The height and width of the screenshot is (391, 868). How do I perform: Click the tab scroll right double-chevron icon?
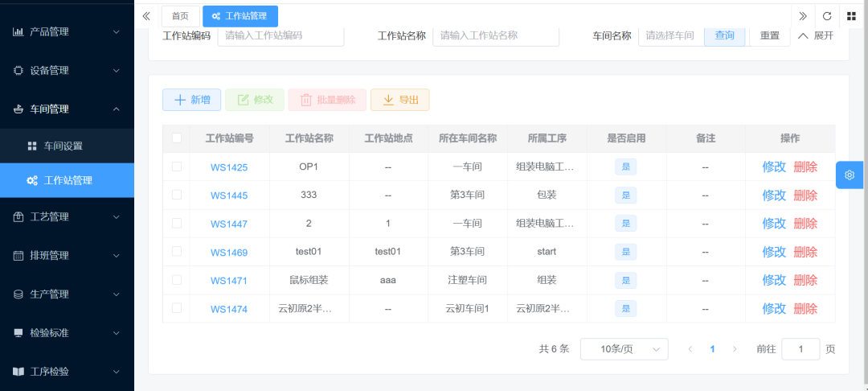(x=803, y=16)
